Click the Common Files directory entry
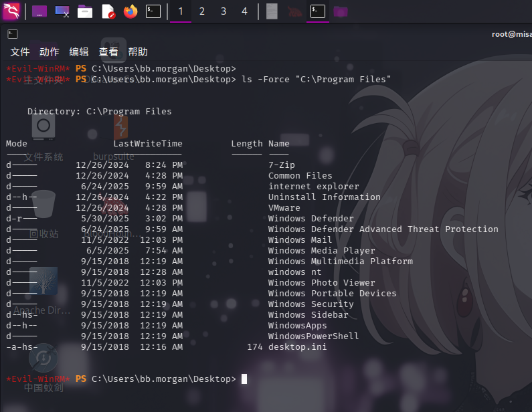The image size is (532, 412). coord(300,176)
